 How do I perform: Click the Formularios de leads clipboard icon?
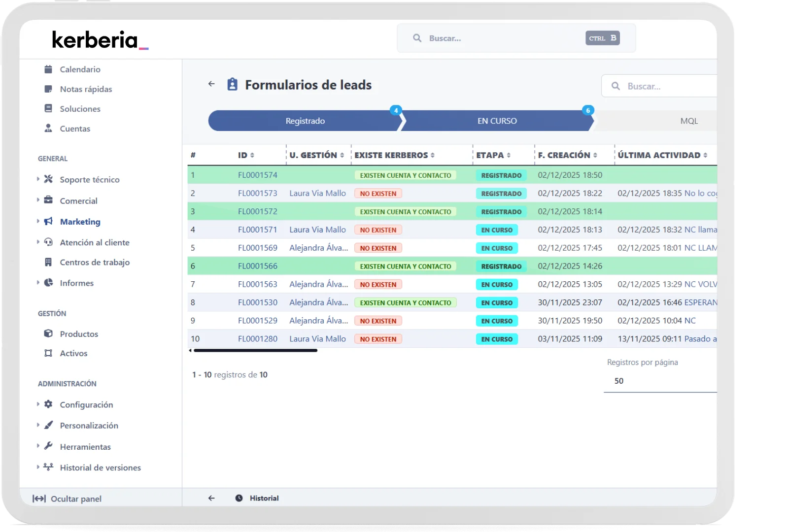click(x=233, y=84)
